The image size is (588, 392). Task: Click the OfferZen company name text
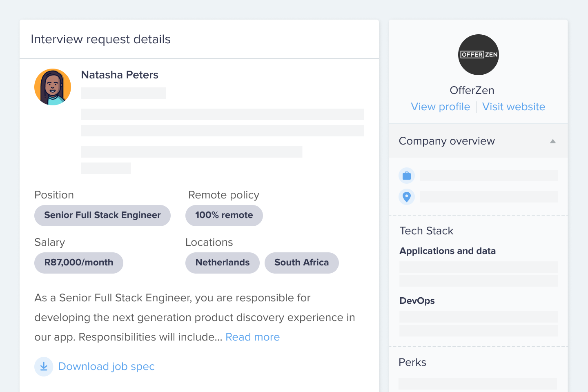pyautogui.click(x=472, y=90)
